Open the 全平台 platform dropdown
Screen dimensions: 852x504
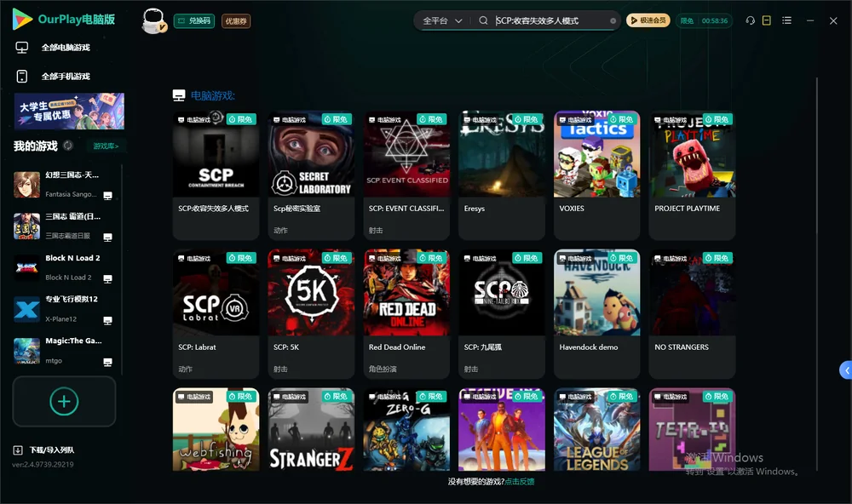coord(442,20)
